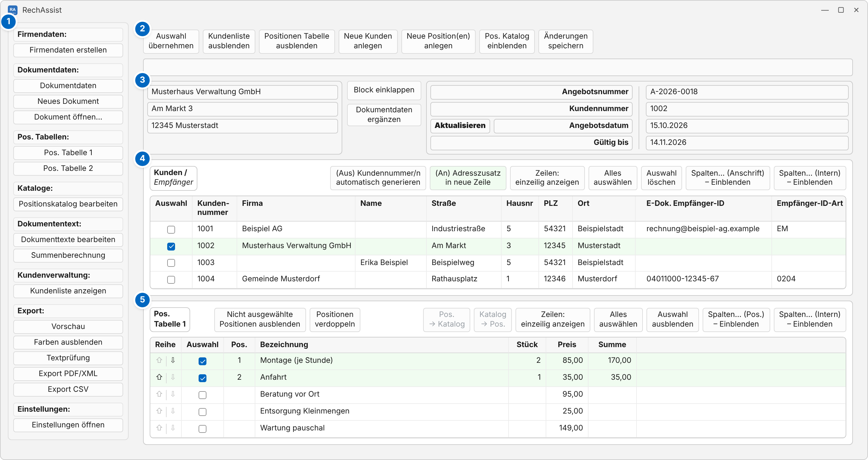868x460 pixels.
Task: Click the down arrow for Anfahrt row
Action: coord(173,377)
